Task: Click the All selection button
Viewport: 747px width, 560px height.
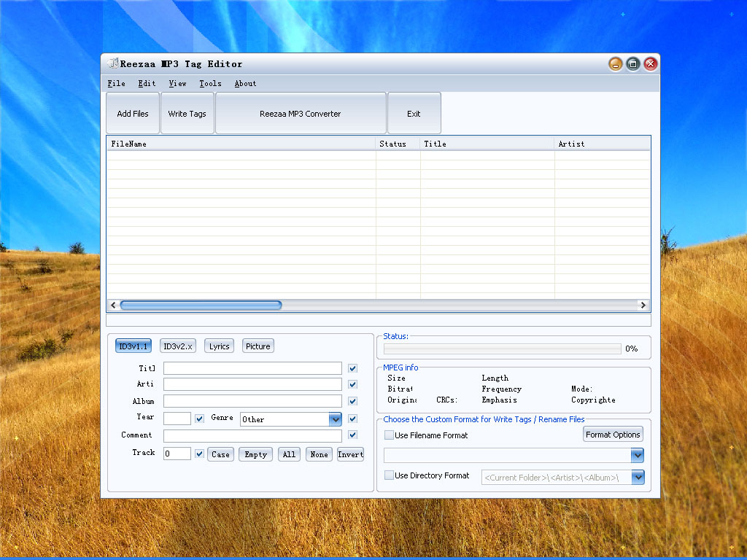Action: click(289, 454)
